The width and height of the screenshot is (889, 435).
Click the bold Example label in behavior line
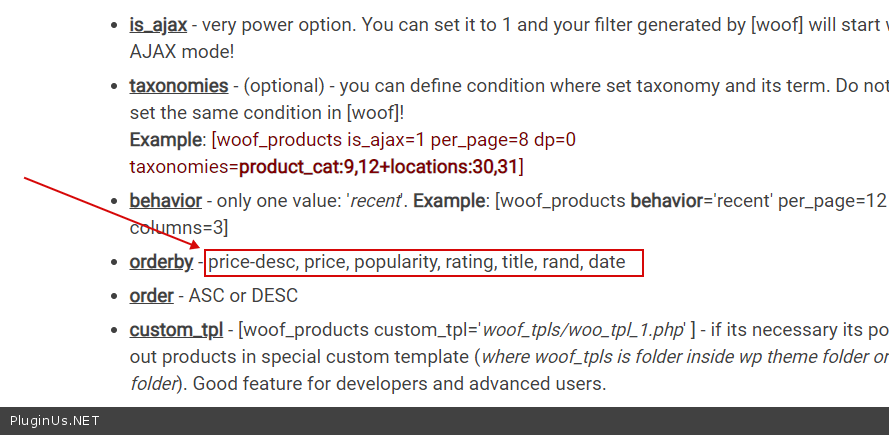[449, 201]
